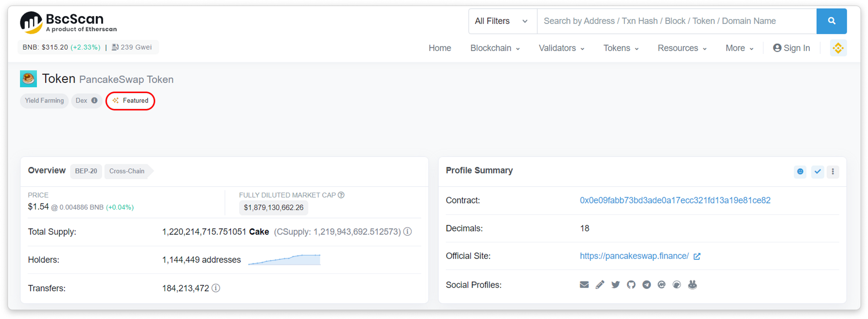Open the GitHub social profile icon
The height and width of the screenshot is (319, 868).
[x=631, y=285]
